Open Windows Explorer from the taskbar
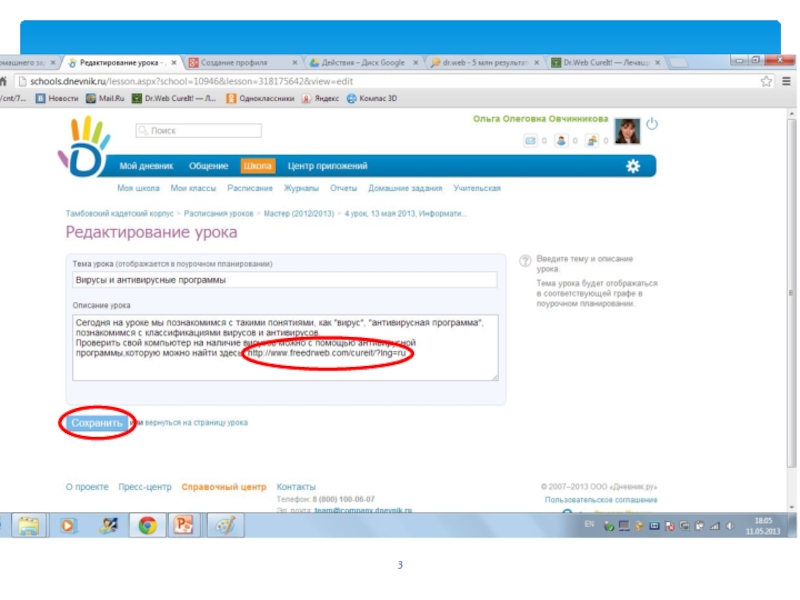 pos(29,526)
